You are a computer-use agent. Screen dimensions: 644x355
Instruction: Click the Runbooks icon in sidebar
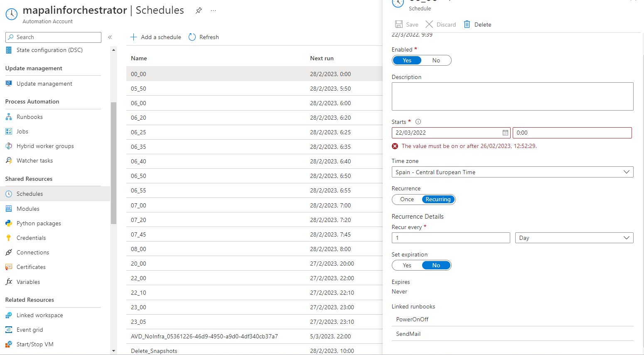tap(9, 117)
